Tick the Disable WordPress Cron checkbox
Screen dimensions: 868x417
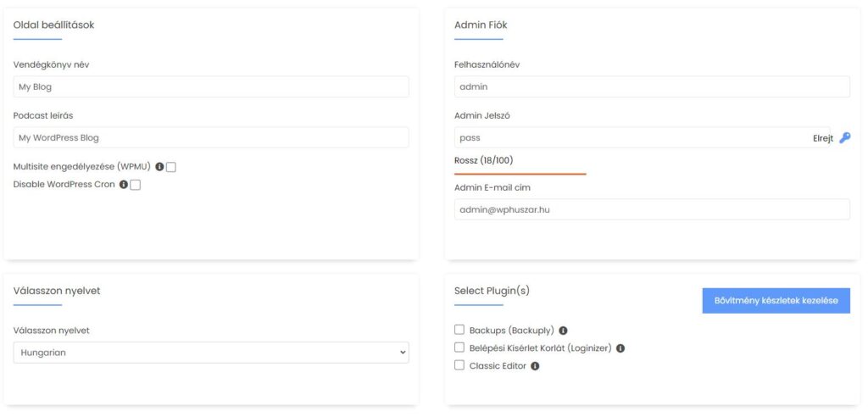point(136,185)
